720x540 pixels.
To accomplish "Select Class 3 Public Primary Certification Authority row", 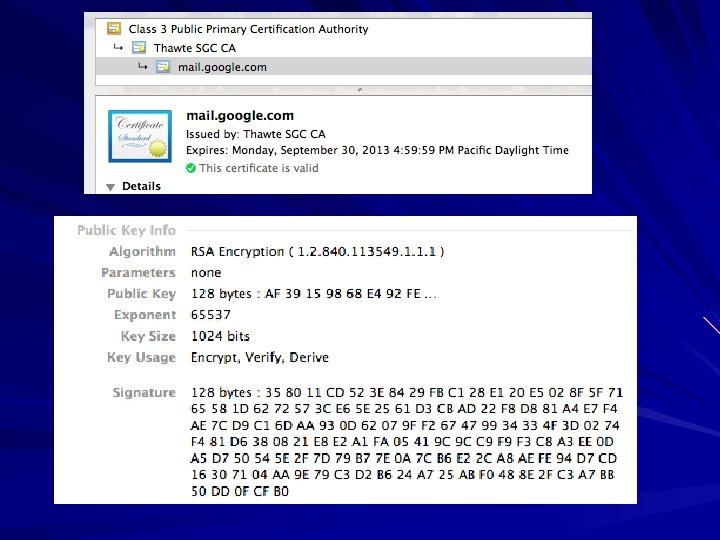I will click(x=343, y=28).
